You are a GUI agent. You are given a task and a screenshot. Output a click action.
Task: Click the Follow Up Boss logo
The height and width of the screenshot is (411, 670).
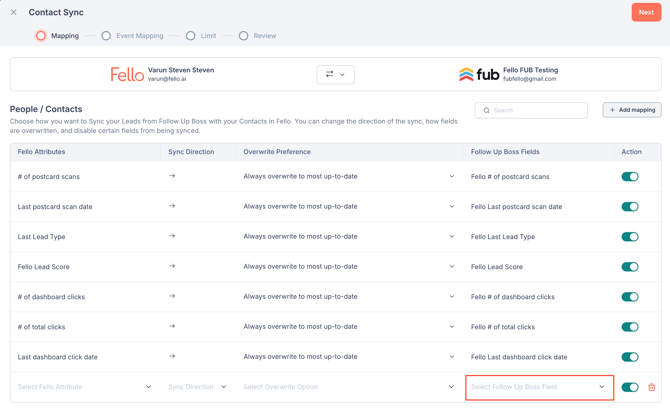tap(479, 75)
